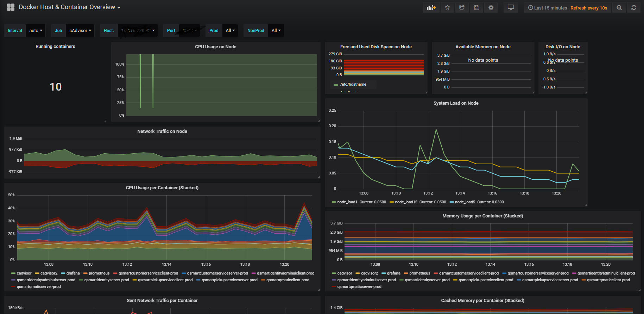644x314 pixels.
Task: Toggle the node_load1 series in legend
Action: (x=347, y=202)
